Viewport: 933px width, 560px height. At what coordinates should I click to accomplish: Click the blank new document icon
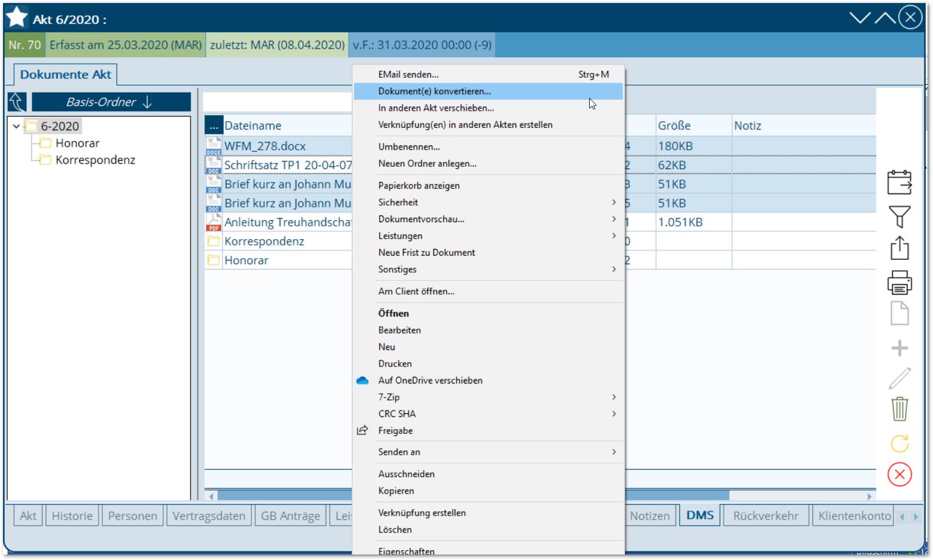click(900, 313)
